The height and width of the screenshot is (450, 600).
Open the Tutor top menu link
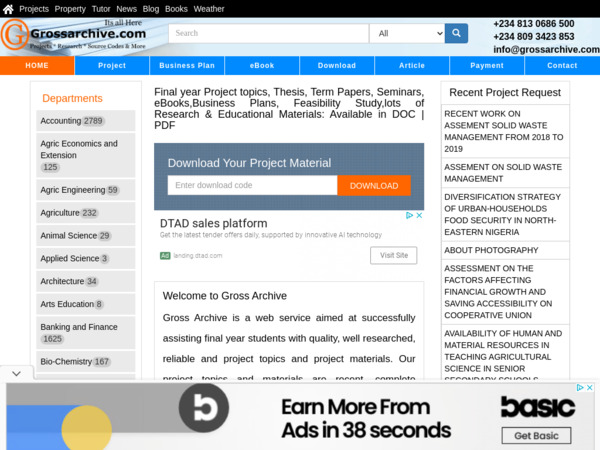[101, 9]
